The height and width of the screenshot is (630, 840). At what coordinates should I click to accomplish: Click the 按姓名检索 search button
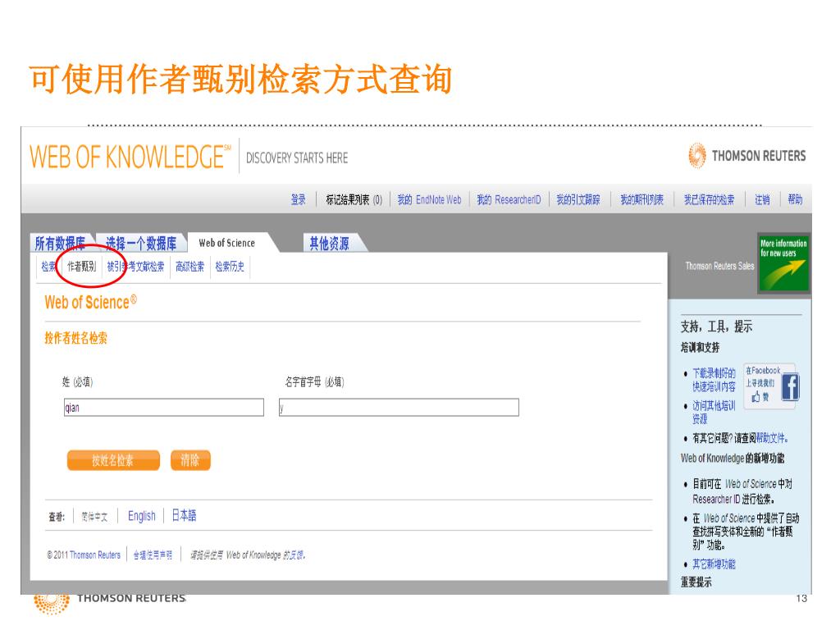coord(113,460)
